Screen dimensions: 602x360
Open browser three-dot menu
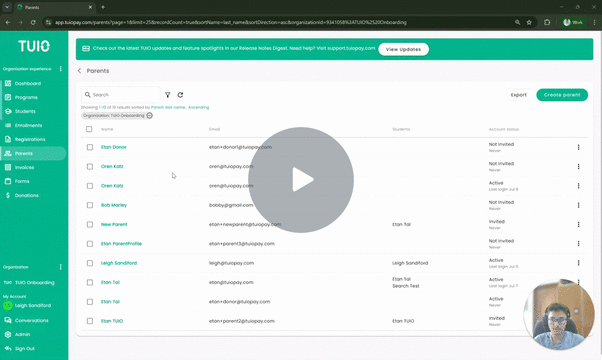(x=594, y=22)
